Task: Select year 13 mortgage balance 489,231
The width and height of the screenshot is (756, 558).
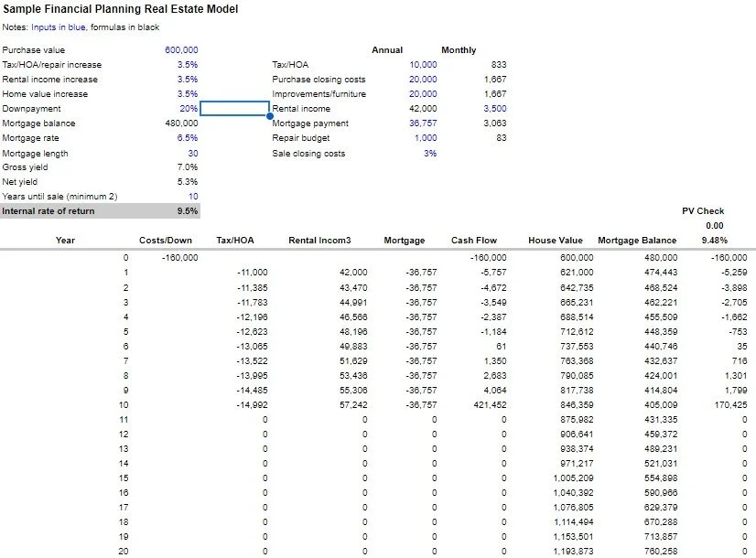Action: click(x=661, y=449)
